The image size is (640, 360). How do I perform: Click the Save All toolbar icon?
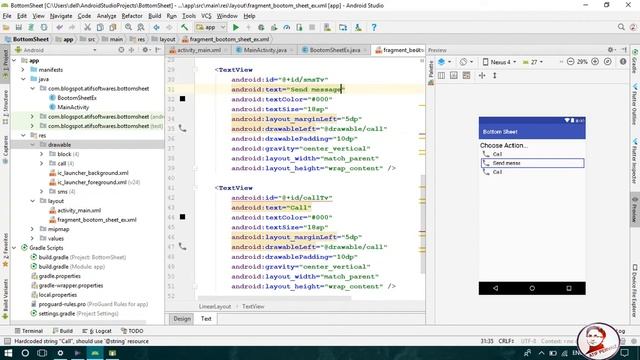pos(18,27)
